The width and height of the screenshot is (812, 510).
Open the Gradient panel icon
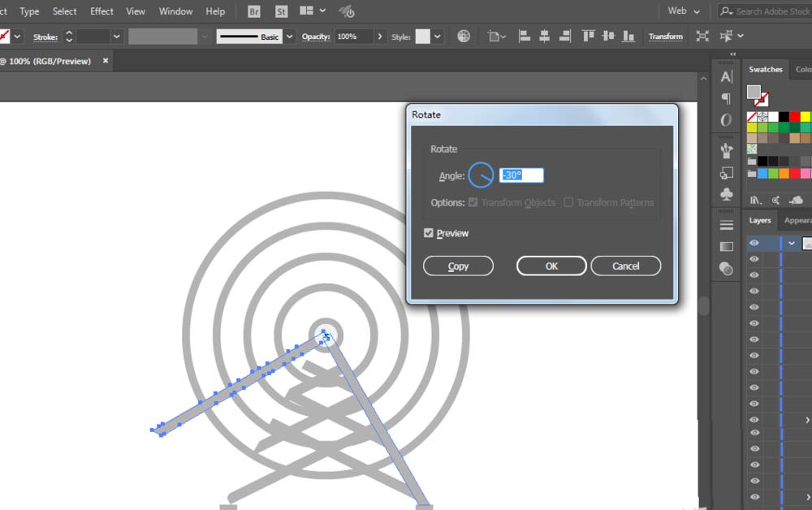726,247
